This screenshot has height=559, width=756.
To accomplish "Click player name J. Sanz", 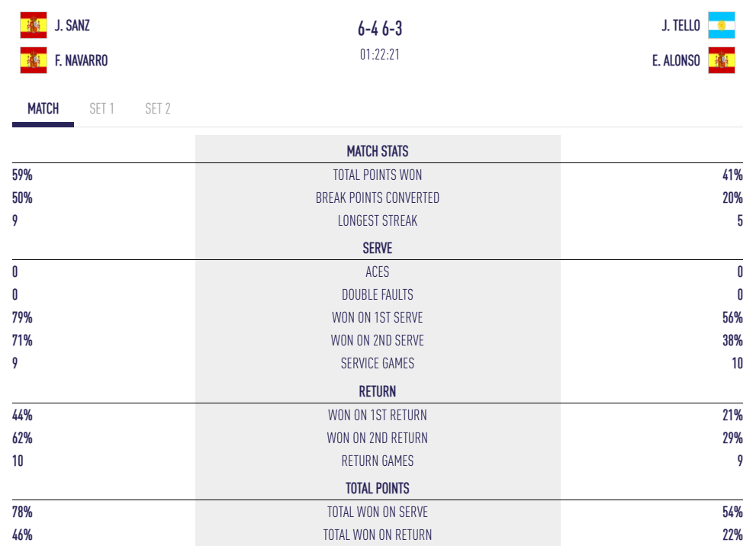I will [72, 26].
